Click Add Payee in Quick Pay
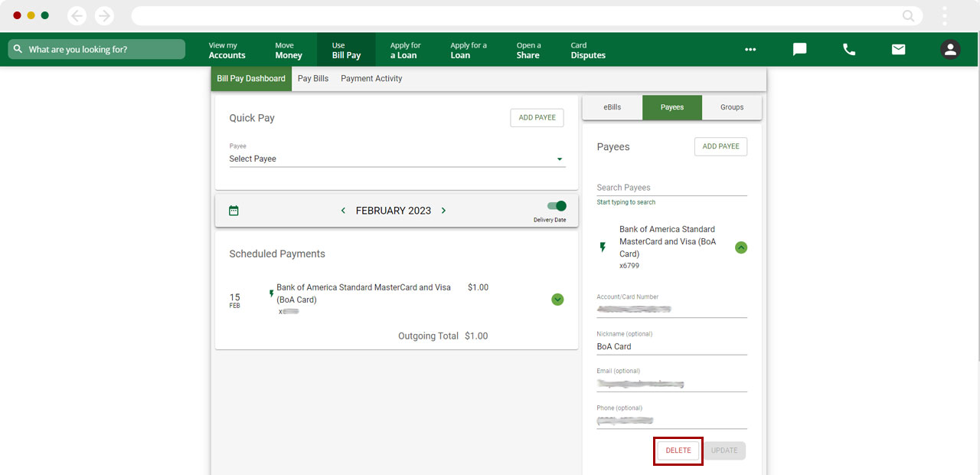 [537, 118]
